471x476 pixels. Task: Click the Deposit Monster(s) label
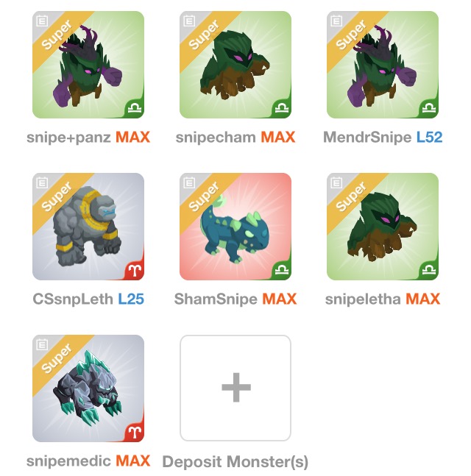[235, 462]
